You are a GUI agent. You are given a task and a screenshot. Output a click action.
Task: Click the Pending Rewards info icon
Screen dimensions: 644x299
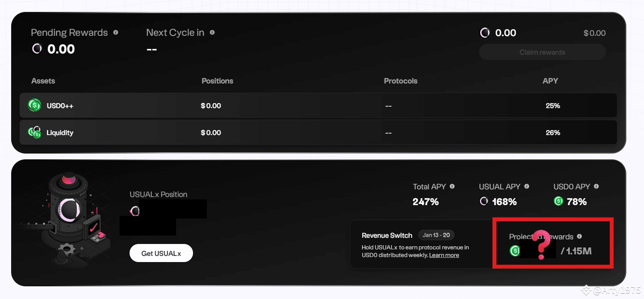[x=116, y=33]
